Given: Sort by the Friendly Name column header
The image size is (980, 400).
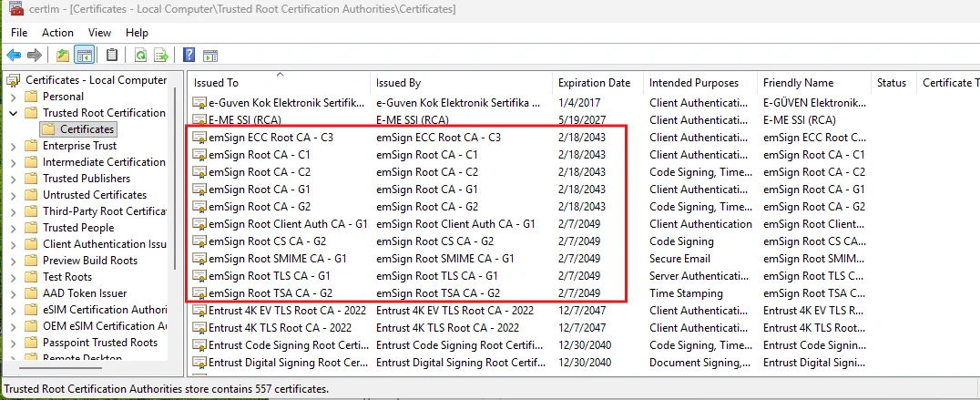Looking at the screenshot, I should coord(813,83).
